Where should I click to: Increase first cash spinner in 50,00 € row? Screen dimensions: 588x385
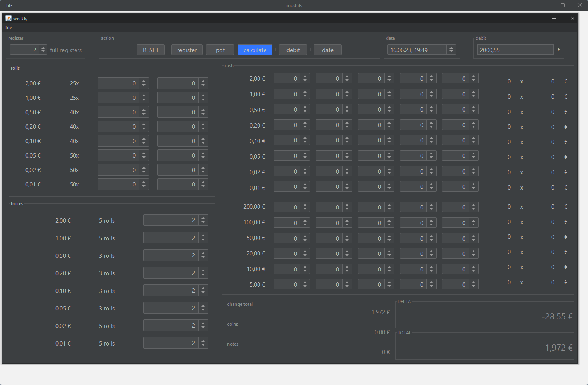click(x=305, y=236)
